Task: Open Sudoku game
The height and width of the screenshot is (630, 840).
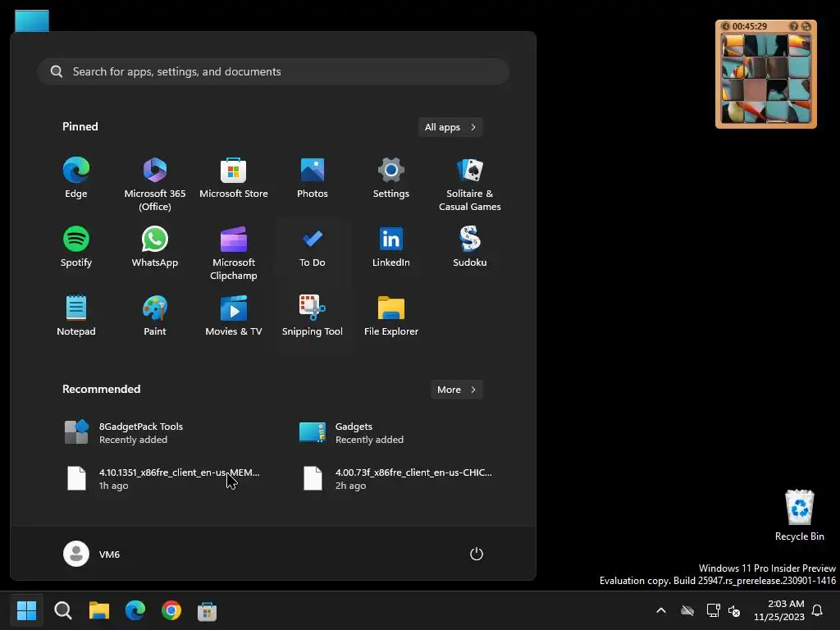Action: pos(470,247)
